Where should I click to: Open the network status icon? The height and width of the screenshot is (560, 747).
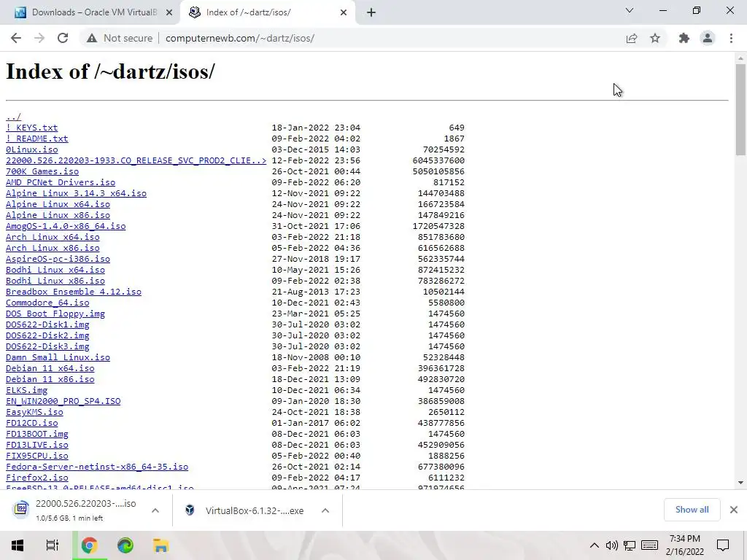[x=630, y=545]
